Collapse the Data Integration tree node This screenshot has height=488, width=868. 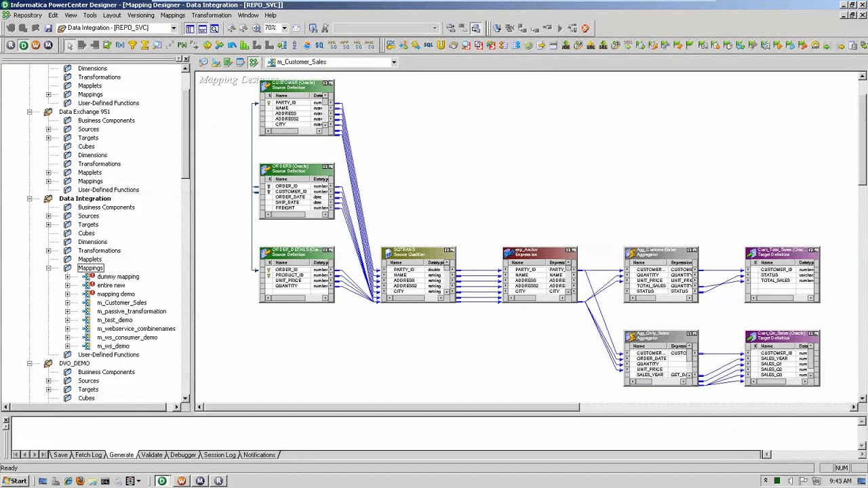(29, 199)
